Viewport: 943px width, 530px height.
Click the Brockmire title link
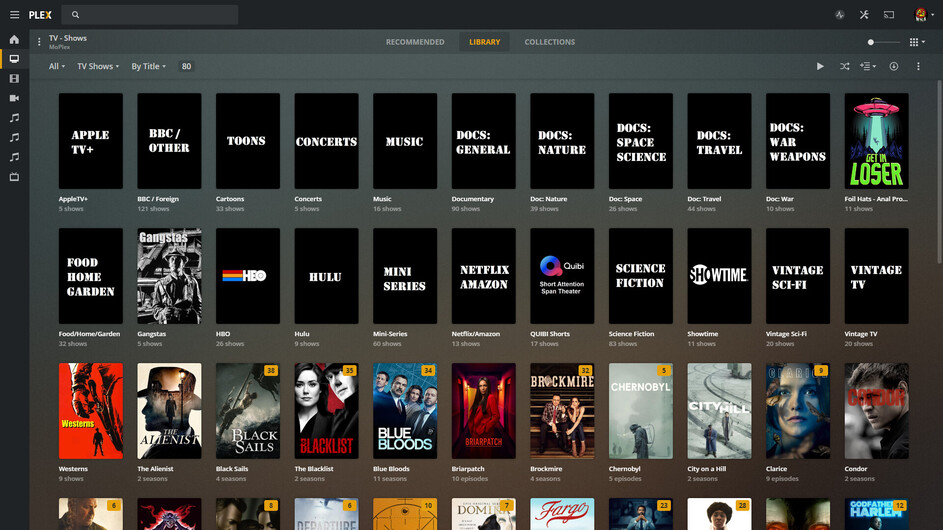pos(546,469)
